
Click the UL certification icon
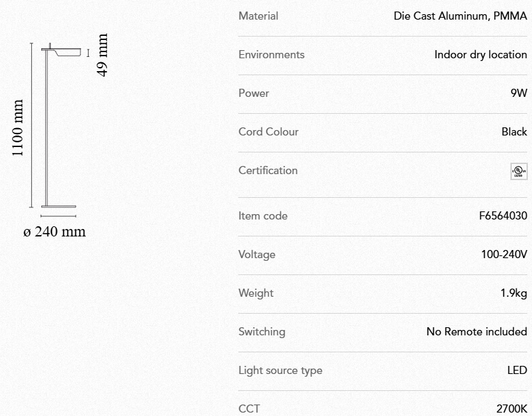pos(519,171)
